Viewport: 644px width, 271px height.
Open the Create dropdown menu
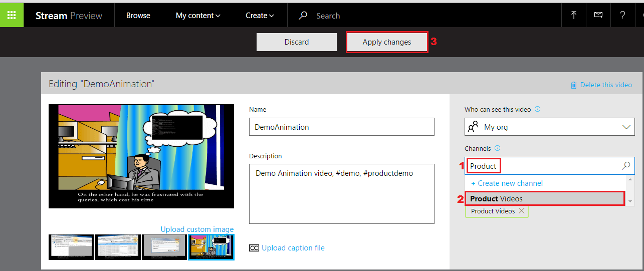point(260,16)
